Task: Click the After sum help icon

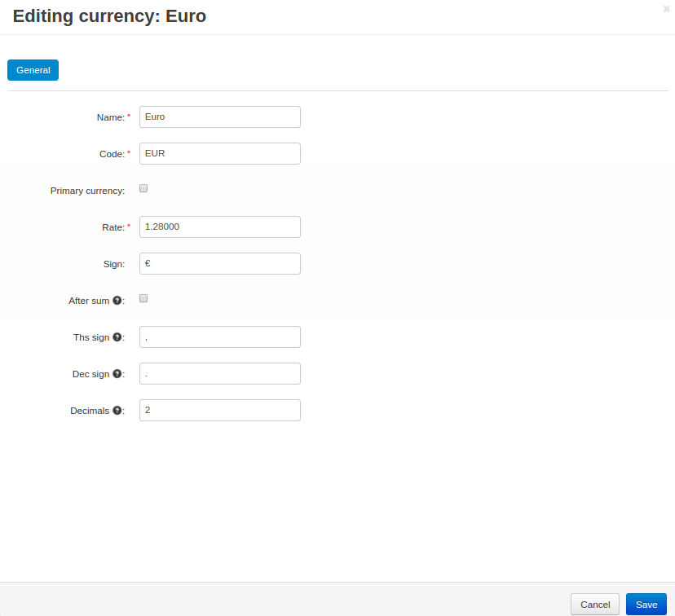Action: [x=117, y=301]
